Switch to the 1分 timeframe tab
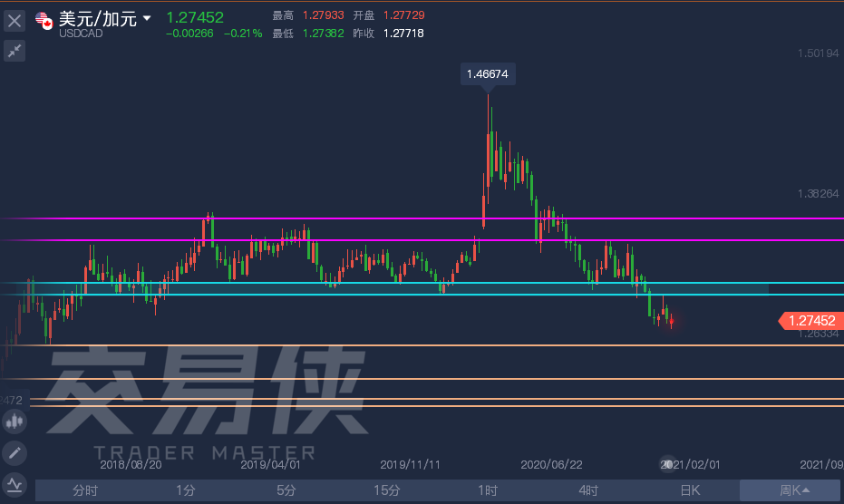The image size is (844, 504). 186,490
